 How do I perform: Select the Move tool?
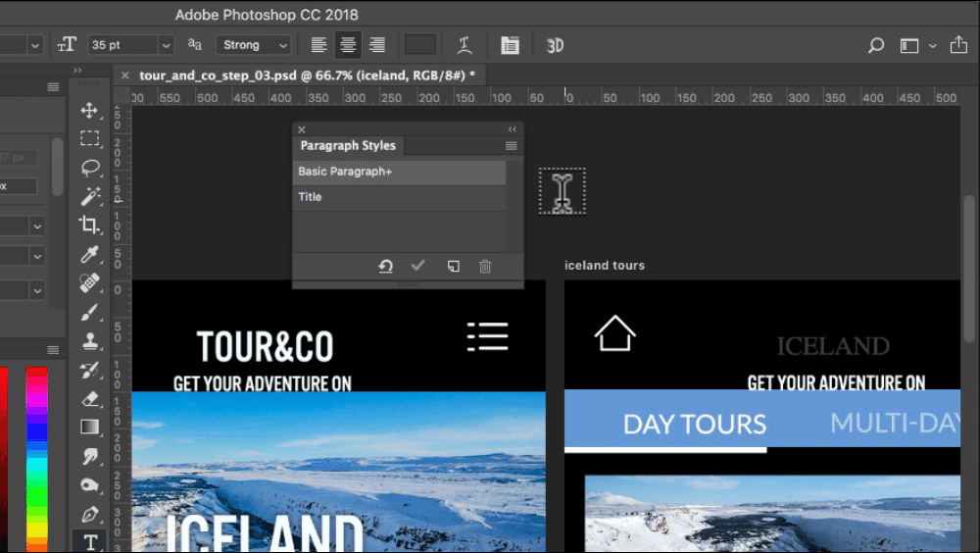click(x=90, y=111)
